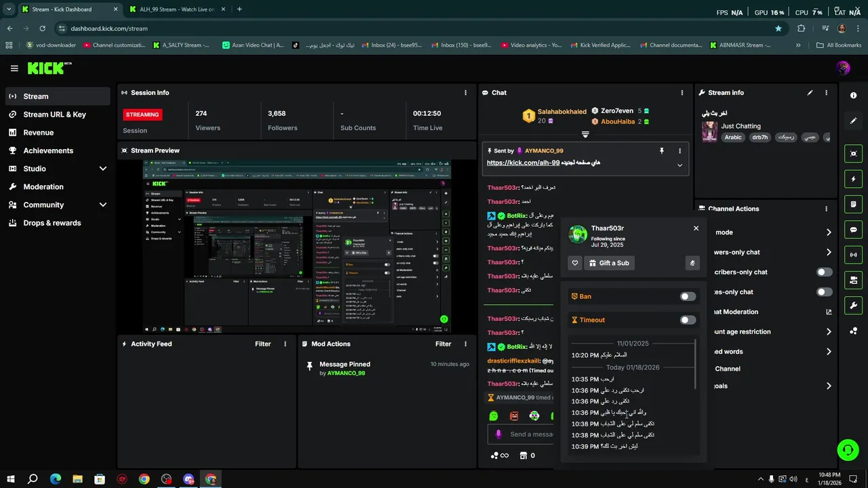Screen dimensions: 868x488
Task: Click the Arabic stream tag
Action: pos(733,137)
